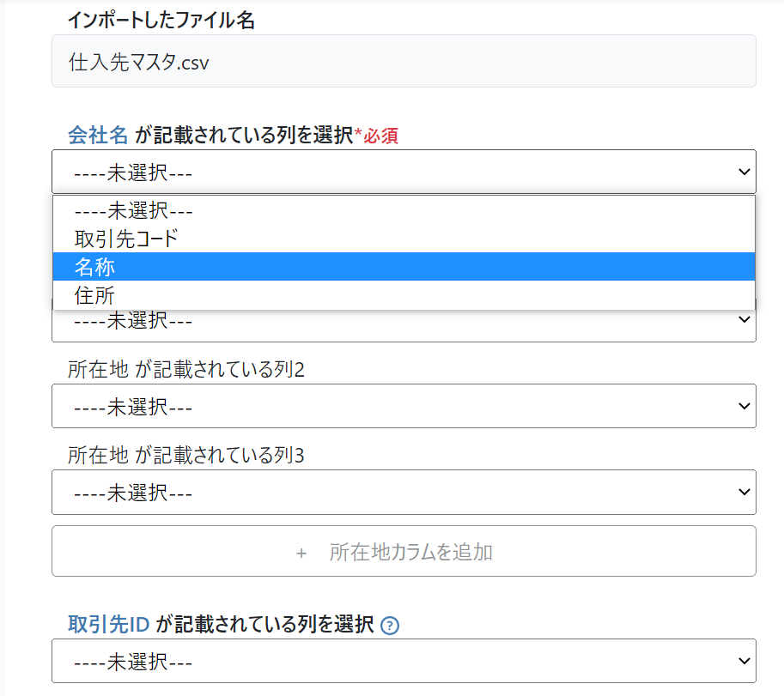Select the highlighted 名称 option
This screenshot has height=696, width=784.
coord(94,267)
